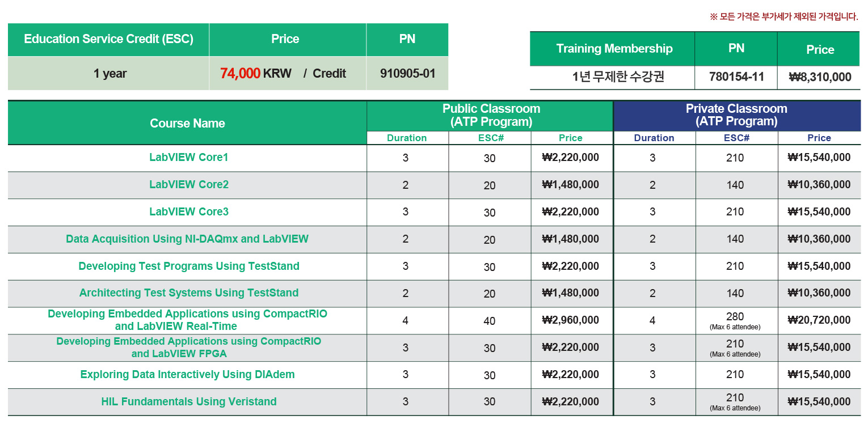The width and height of the screenshot is (868, 428).
Task: Select the "LabVIEW Core1" course name
Action: [189, 158]
